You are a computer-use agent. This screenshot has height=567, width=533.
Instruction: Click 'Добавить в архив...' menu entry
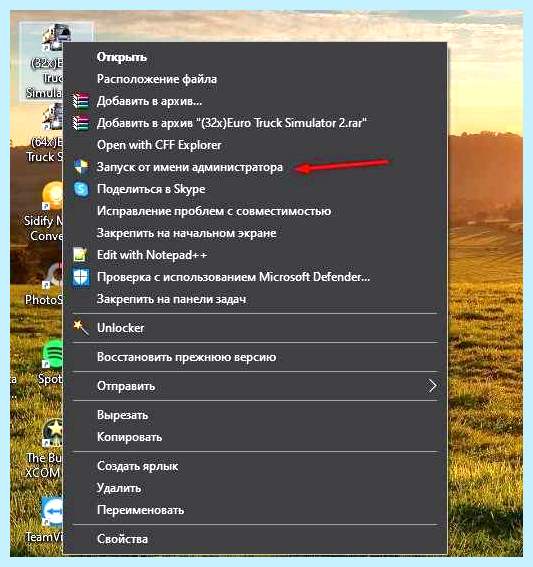(255, 101)
